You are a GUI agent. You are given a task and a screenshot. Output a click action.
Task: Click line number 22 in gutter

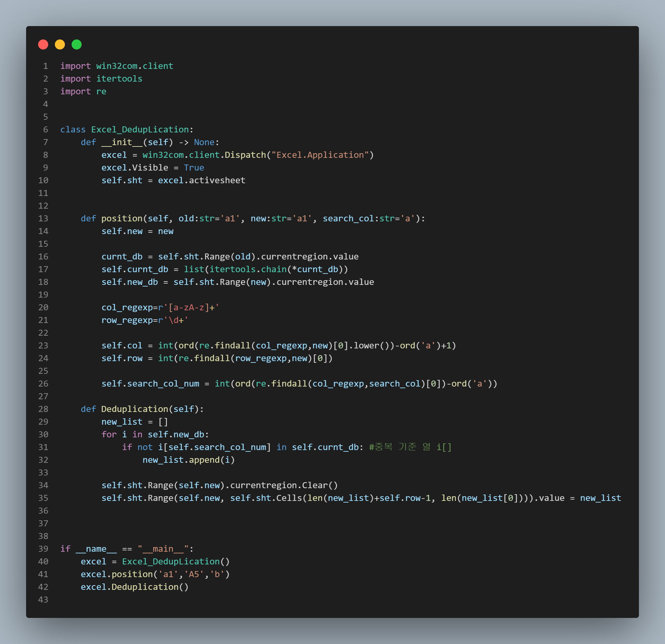43,333
